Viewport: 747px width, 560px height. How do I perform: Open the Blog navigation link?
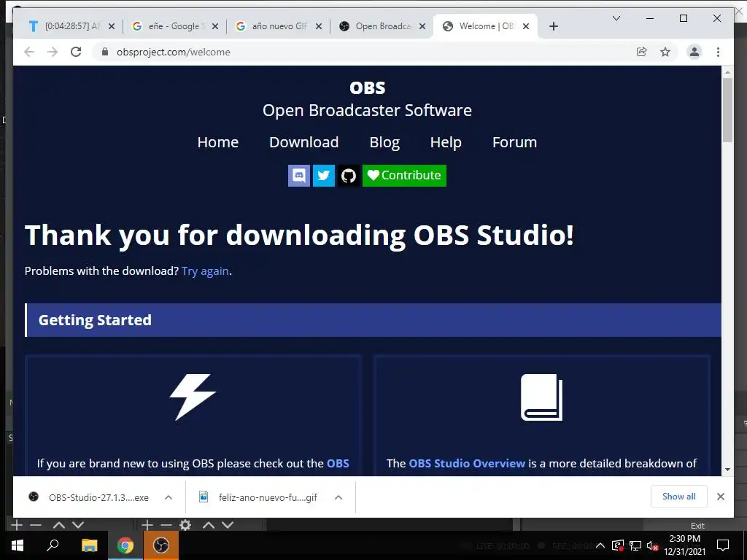pyautogui.click(x=384, y=142)
